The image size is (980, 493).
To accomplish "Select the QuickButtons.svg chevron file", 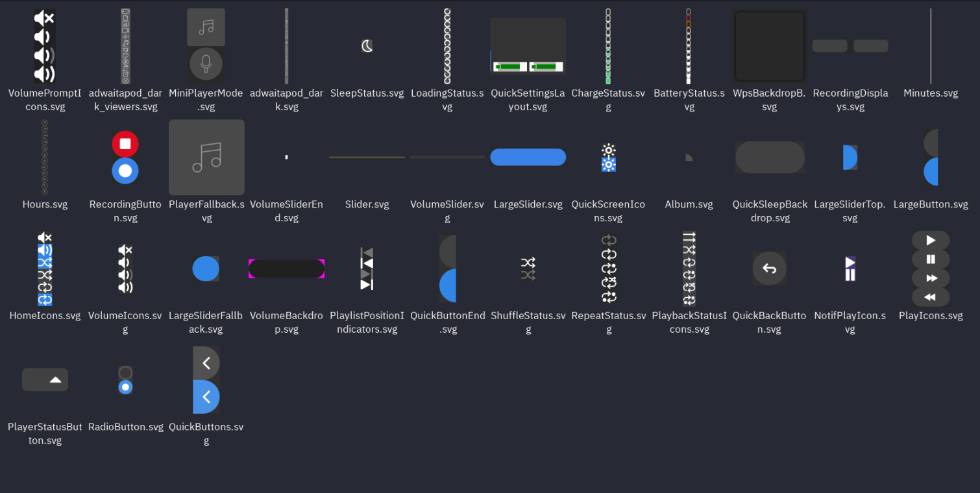I will click(x=206, y=380).
